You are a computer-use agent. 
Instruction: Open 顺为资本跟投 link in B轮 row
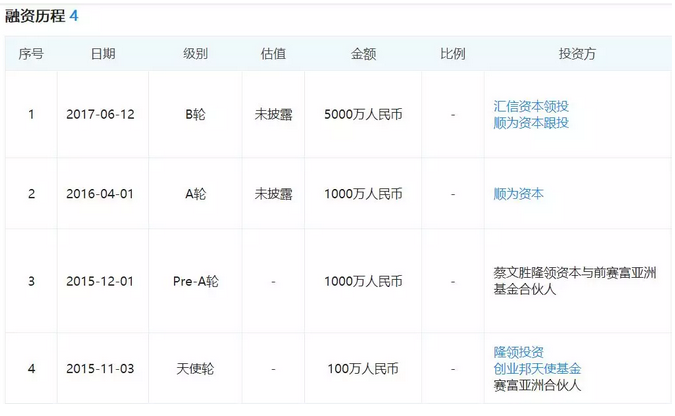(x=531, y=123)
